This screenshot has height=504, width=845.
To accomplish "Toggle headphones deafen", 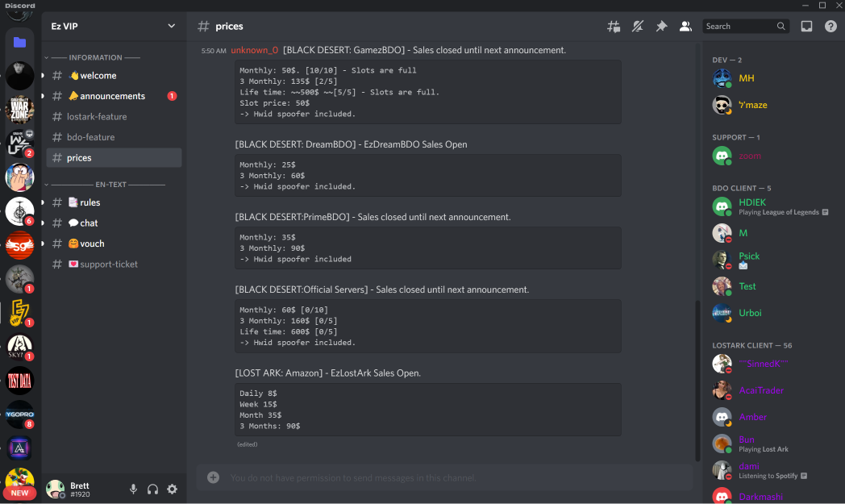I will [x=152, y=489].
